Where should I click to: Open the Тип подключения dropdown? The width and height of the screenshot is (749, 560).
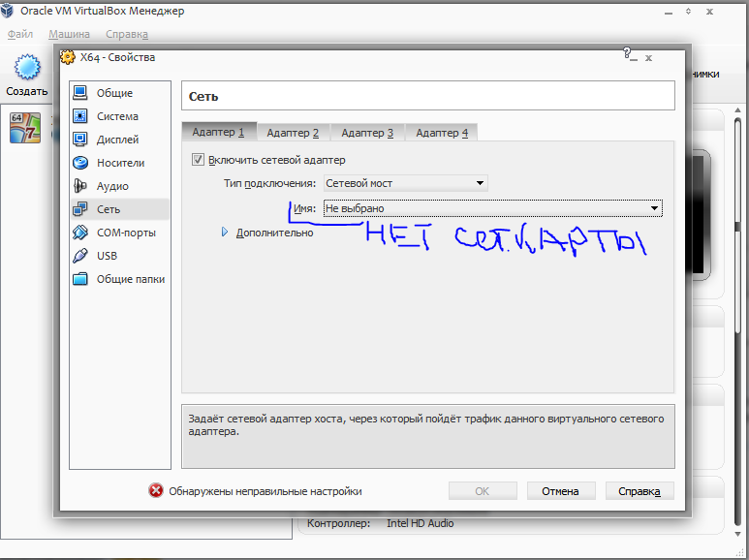[x=406, y=183]
